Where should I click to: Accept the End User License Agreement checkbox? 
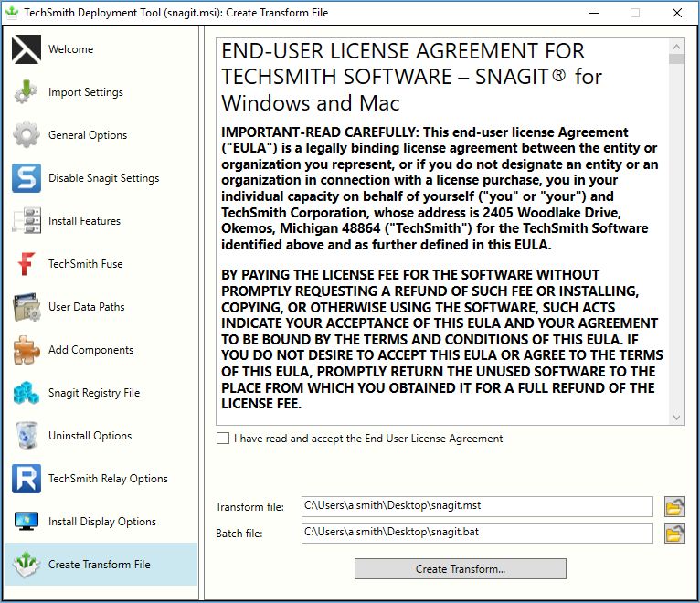pyautogui.click(x=223, y=439)
